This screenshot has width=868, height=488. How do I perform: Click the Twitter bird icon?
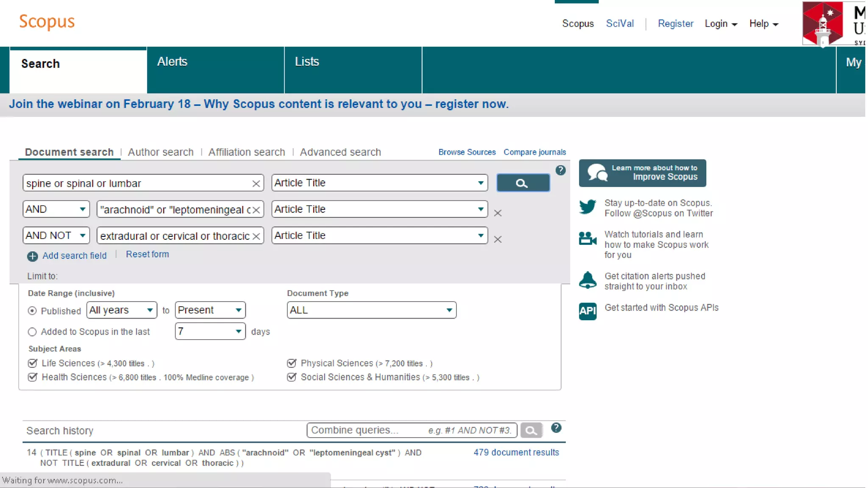tap(587, 207)
